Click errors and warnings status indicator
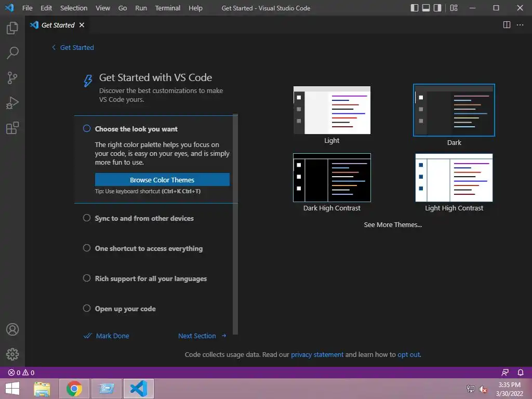532x399 pixels. coord(21,373)
